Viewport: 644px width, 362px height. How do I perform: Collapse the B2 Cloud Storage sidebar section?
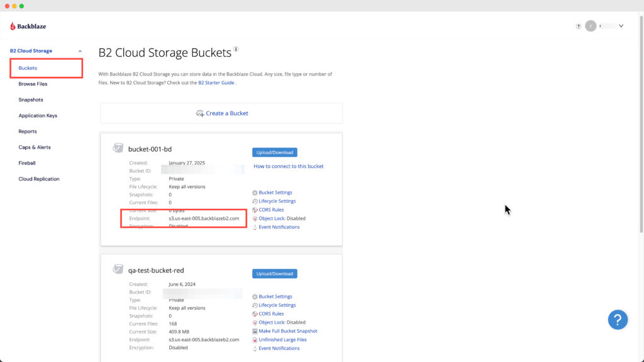(80, 51)
